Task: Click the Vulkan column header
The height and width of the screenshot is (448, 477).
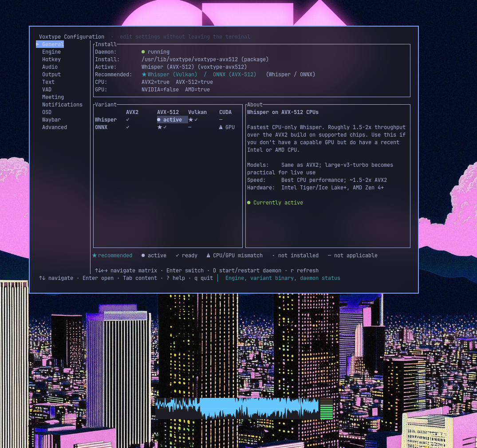Action: (197, 112)
